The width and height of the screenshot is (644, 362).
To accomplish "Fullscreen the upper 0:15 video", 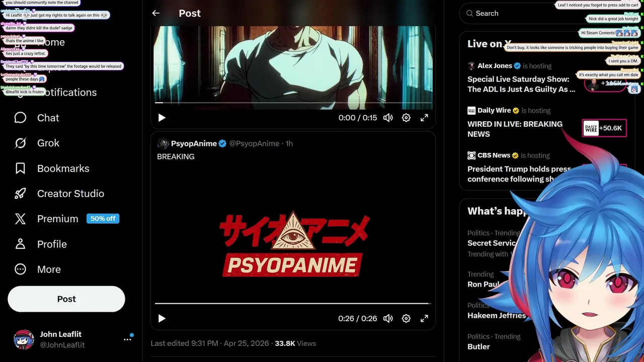I will [424, 118].
